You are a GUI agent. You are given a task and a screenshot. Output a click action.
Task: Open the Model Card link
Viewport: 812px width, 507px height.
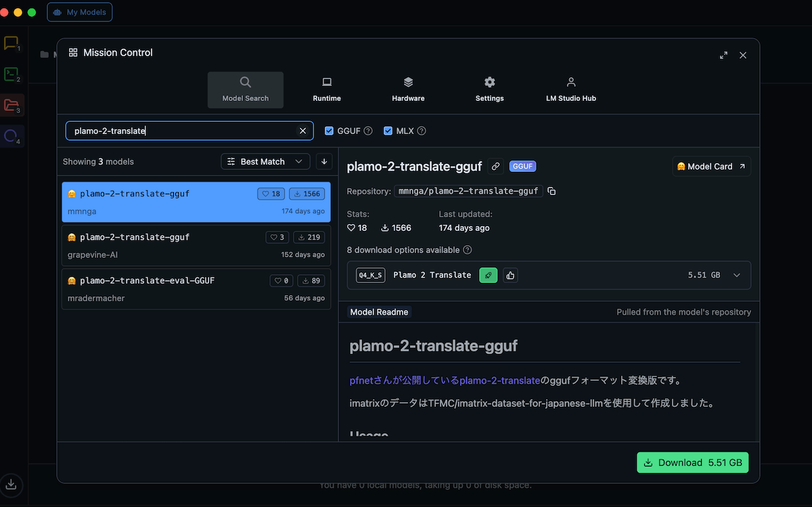pyautogui.click(x=711, y=167)
